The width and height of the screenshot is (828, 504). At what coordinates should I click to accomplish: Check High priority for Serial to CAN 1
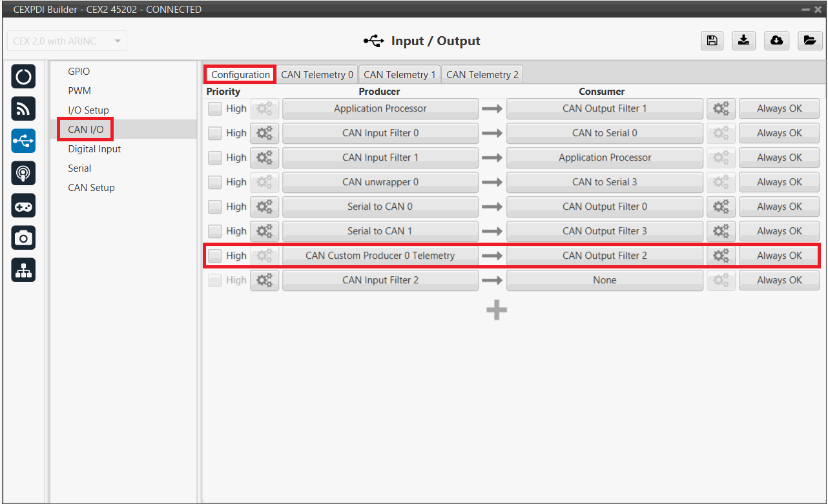pyautogui.click(x=214, y=232)
